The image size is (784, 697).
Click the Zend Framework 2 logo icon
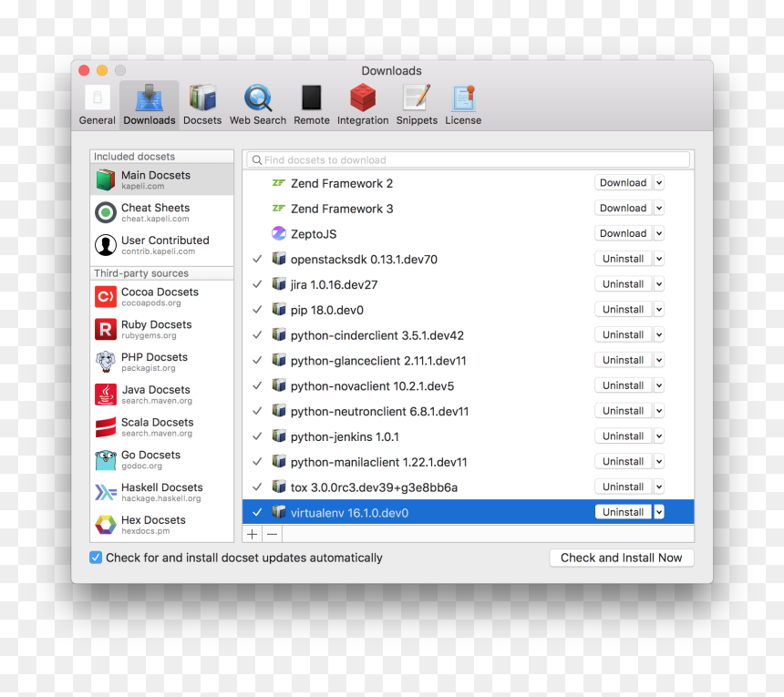[x=278, y=183]
